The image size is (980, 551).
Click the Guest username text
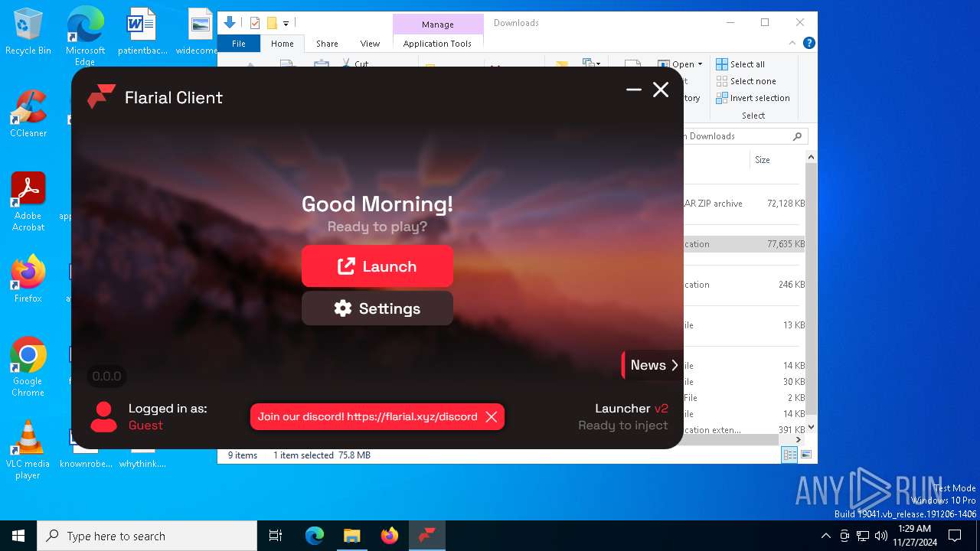click(x=145, y=425)
